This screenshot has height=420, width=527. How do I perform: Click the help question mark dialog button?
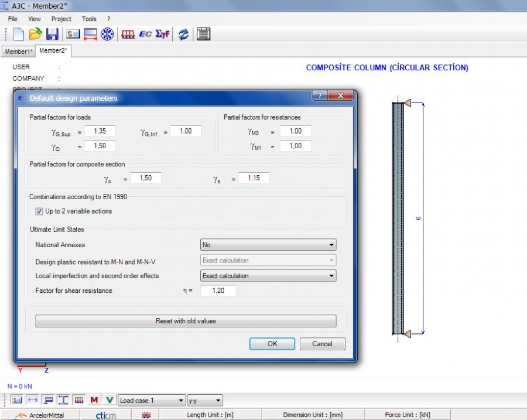coord(320,95)
